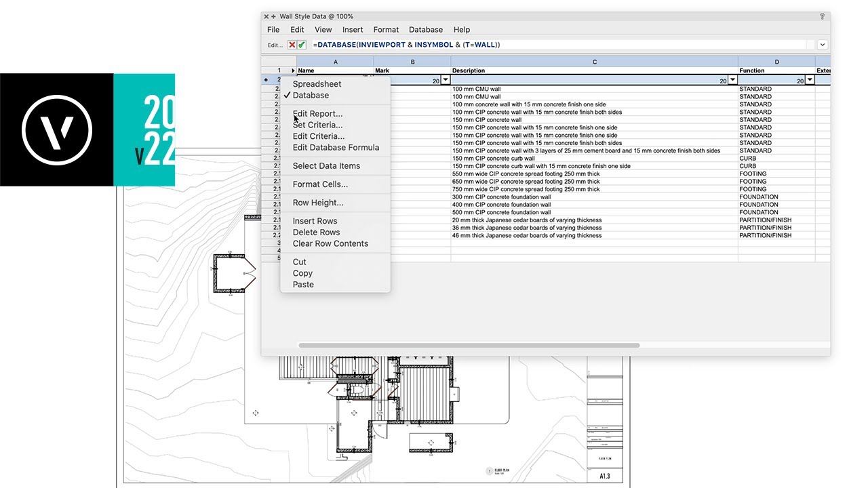Open the View menu

pos(323,30)
